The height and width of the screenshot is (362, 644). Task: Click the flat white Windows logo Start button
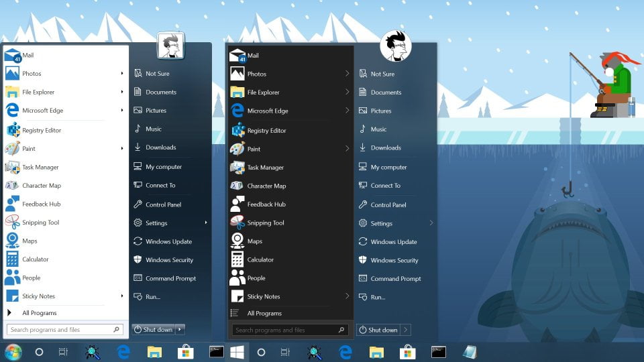237,351
